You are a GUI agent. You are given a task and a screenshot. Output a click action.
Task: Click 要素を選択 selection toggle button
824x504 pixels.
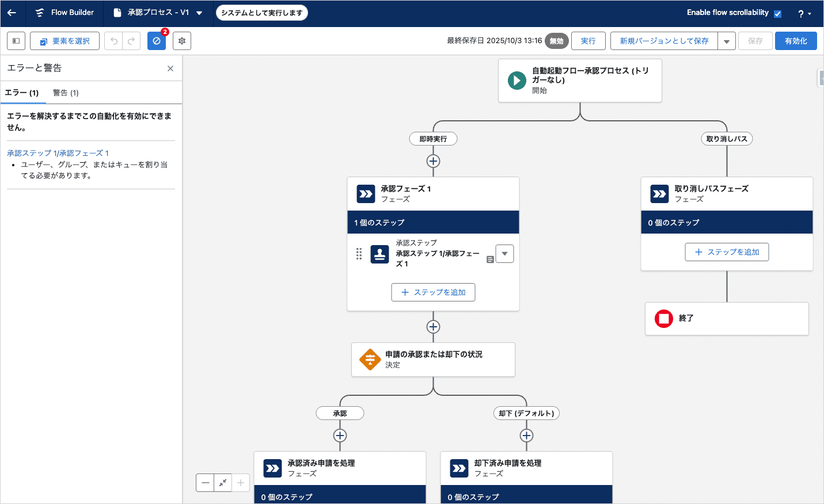pyautogui.click(x=64, y=41)
